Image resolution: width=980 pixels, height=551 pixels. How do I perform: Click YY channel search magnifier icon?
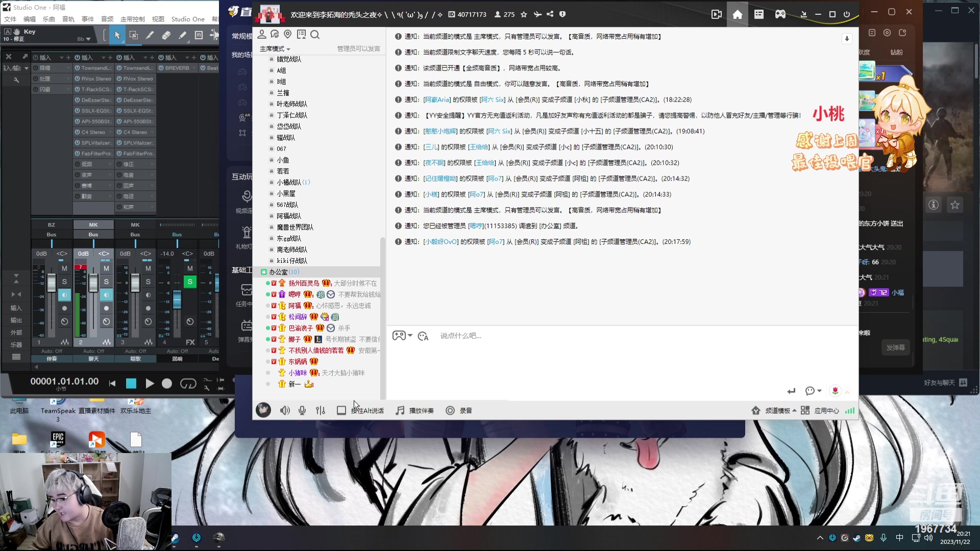point(315,34)
